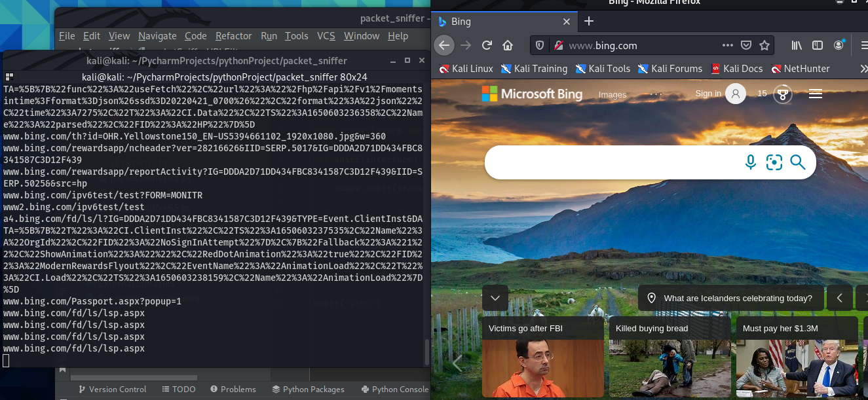The image size is (868, 400).
Task: Open PyCharm Help menu
Action: click(x=398, y=36)
